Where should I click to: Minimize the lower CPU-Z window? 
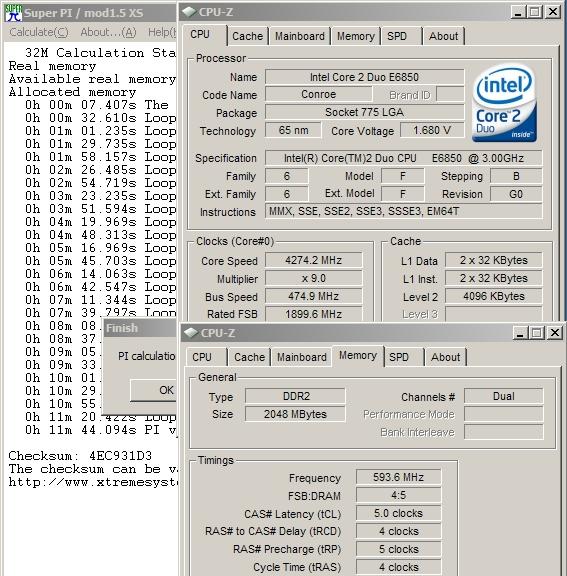[x=520, y=333]
